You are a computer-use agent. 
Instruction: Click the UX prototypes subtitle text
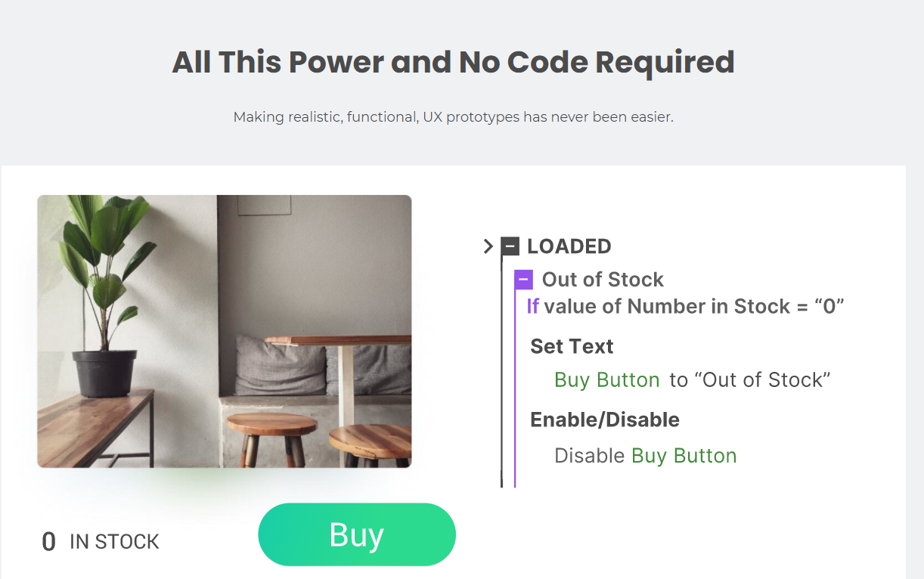pyautogui.click(x=453, y=117)
